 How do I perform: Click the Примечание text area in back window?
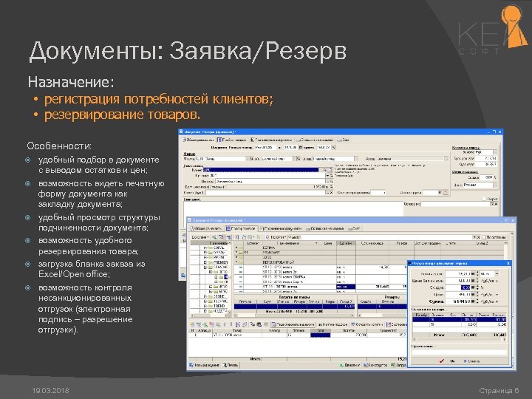293,208
